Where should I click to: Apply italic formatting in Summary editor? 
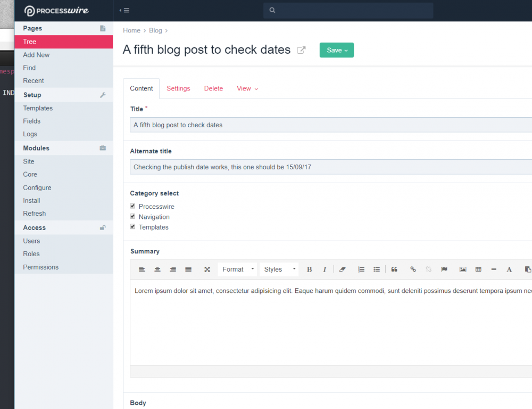pyautogui.click(x=325, y=269)
